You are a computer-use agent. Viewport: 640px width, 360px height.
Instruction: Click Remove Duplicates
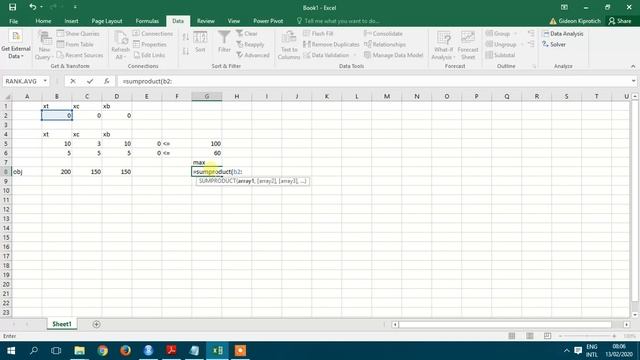point(331,44)
